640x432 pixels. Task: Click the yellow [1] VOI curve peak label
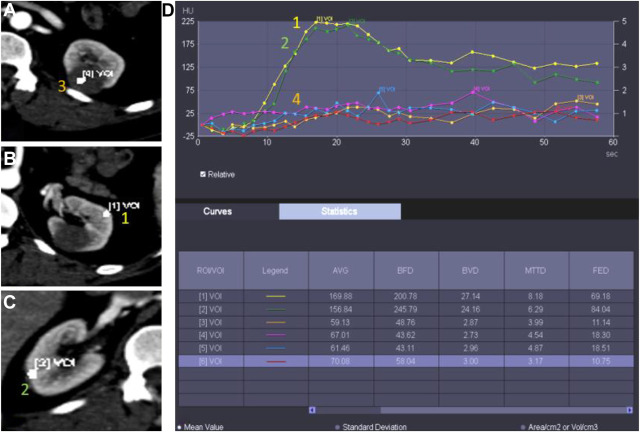click(x=325, y=18)
